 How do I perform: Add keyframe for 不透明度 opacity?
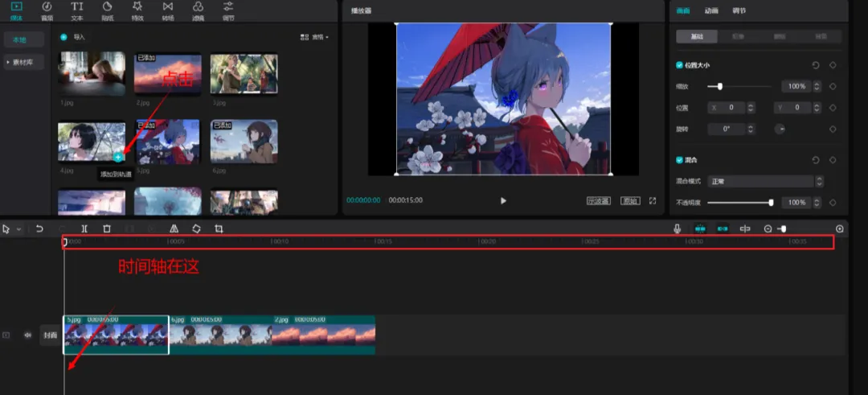(x=833, y=203)
